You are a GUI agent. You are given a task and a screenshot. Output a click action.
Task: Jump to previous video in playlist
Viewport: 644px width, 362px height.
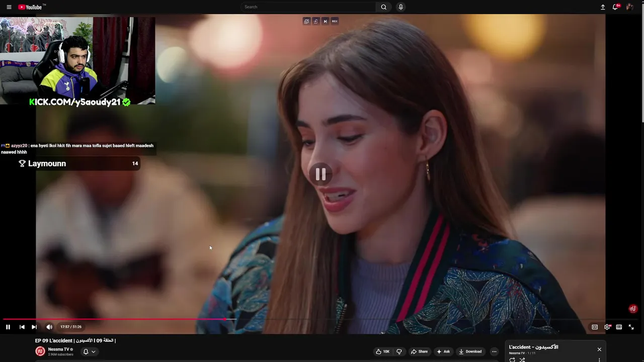[22, 327]
